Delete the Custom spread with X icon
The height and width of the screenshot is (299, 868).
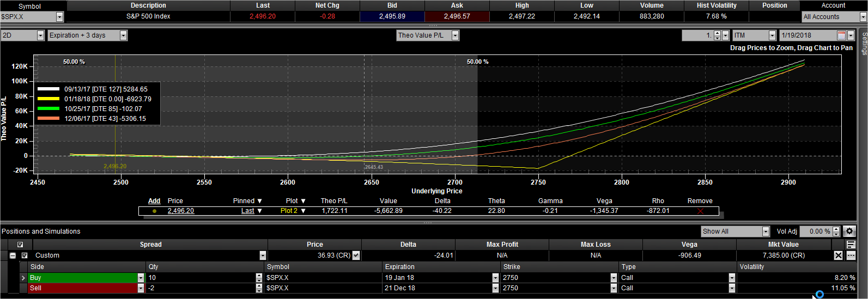click(839, 255)
